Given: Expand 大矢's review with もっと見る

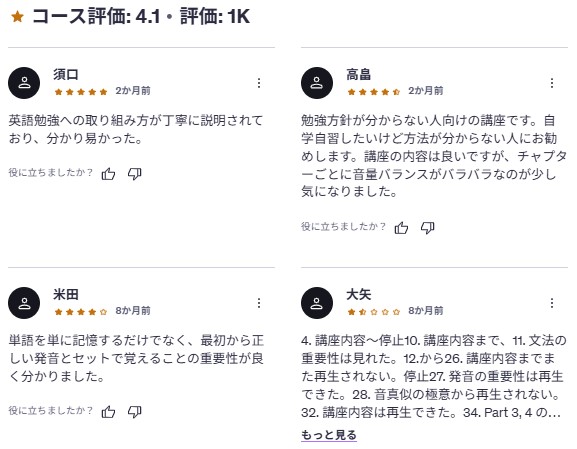Looking at the screenshot, I should tap(329, 435).
